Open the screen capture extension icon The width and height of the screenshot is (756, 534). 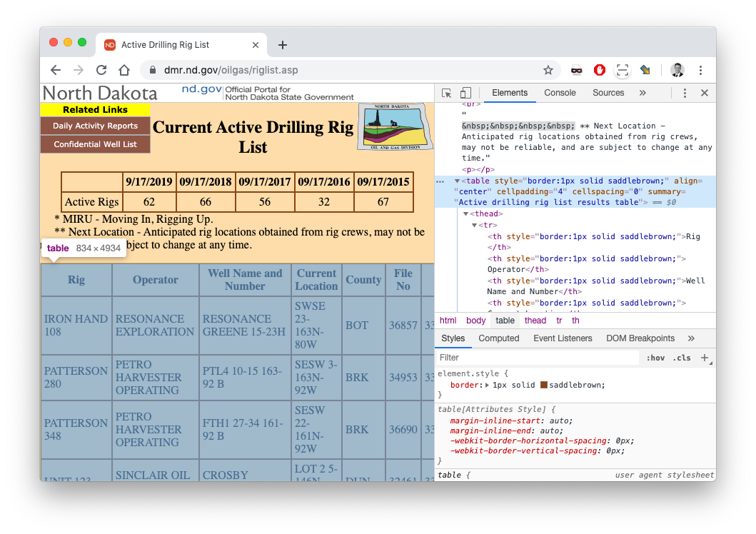(x=622, y=71)
